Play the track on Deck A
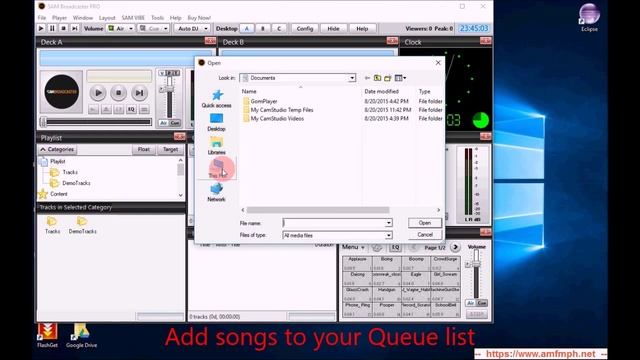640x360 pixels. point(98,93)
